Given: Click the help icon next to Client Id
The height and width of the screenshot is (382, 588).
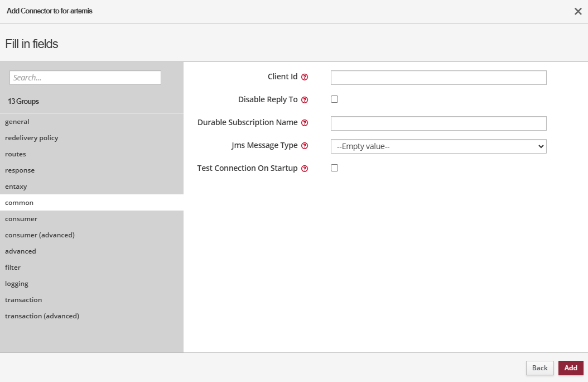Looking at the screenshot, I should [x=305, y=77].
